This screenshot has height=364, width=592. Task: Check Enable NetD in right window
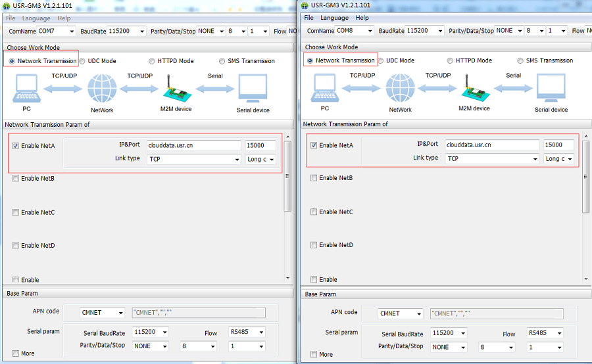314,245
